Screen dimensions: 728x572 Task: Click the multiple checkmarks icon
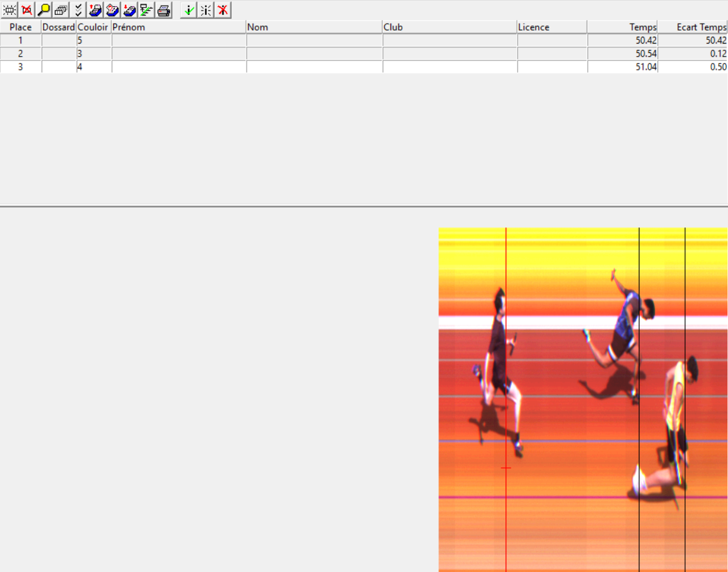click(x=78, y=10)
